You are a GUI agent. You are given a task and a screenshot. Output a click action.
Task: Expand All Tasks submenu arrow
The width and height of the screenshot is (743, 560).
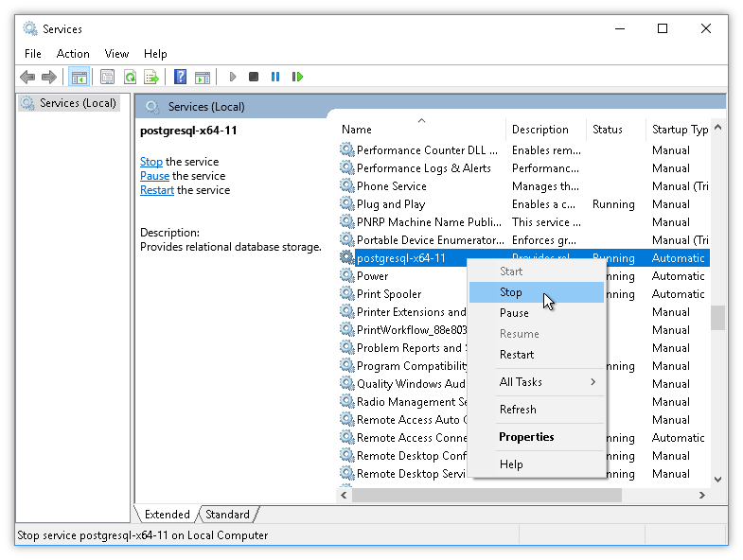coord(593,382)
